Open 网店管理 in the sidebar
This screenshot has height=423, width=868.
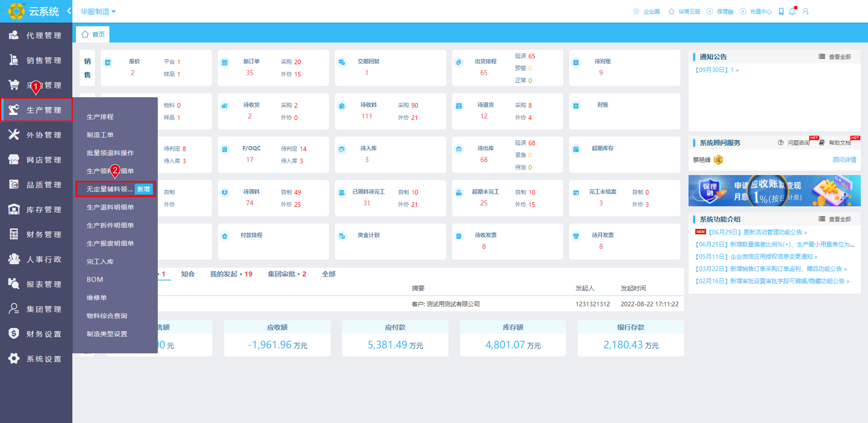36,160
